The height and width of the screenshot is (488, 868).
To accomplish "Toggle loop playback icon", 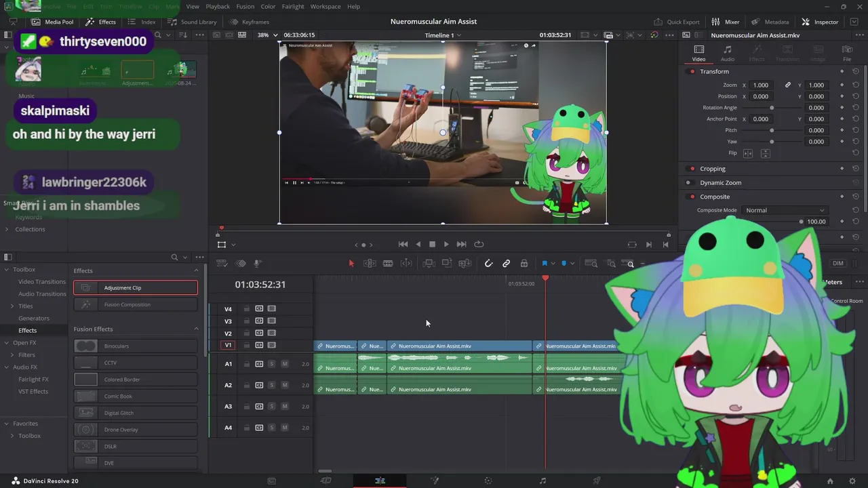I will [x=479, y=244].
